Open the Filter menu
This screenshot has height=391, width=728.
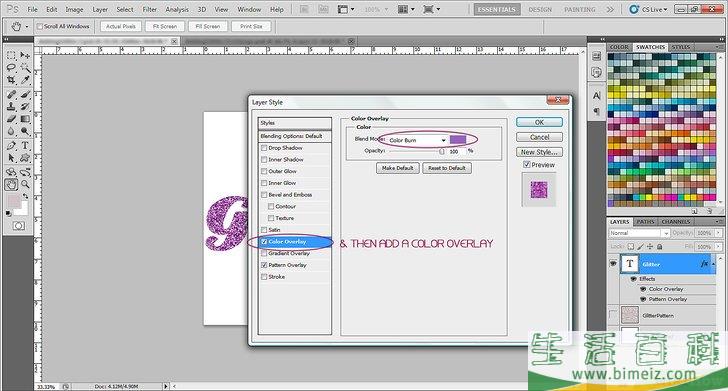(x=150, y=9)
